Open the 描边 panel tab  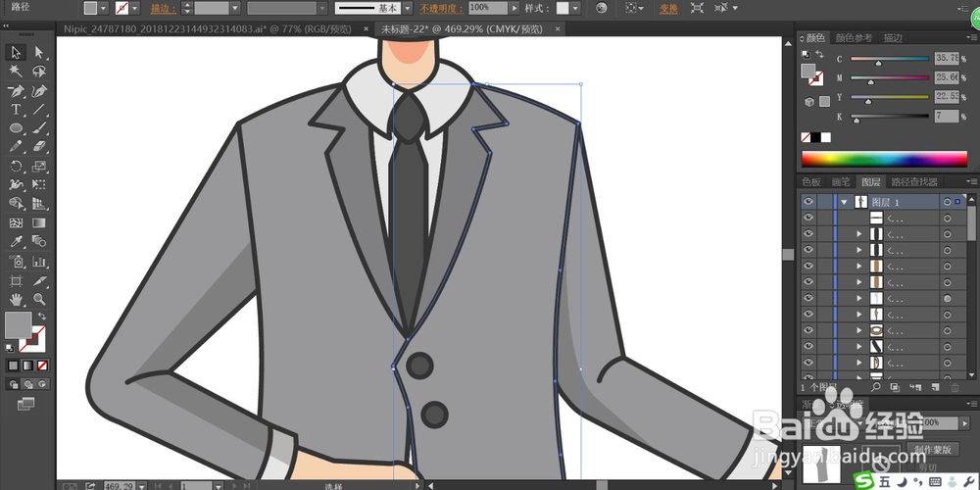(893, 38)
